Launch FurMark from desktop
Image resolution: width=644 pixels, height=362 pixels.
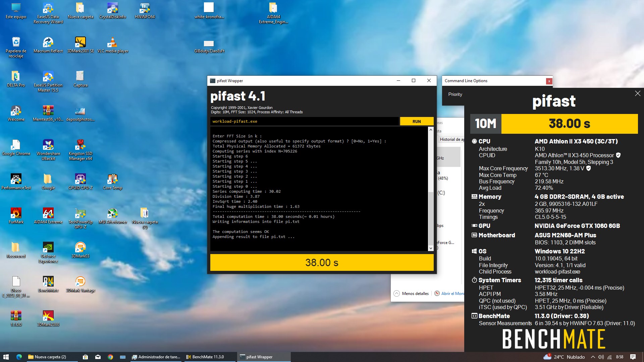16,216
